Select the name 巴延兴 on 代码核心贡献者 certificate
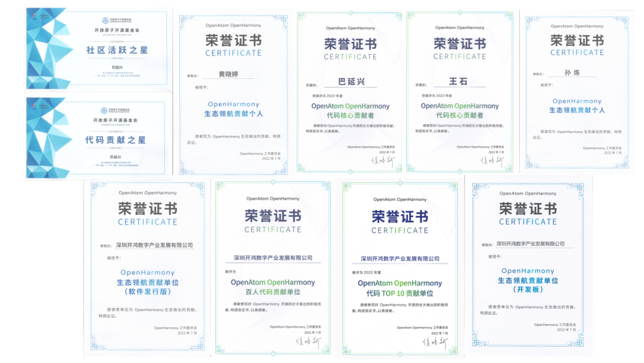 point(351,81)
